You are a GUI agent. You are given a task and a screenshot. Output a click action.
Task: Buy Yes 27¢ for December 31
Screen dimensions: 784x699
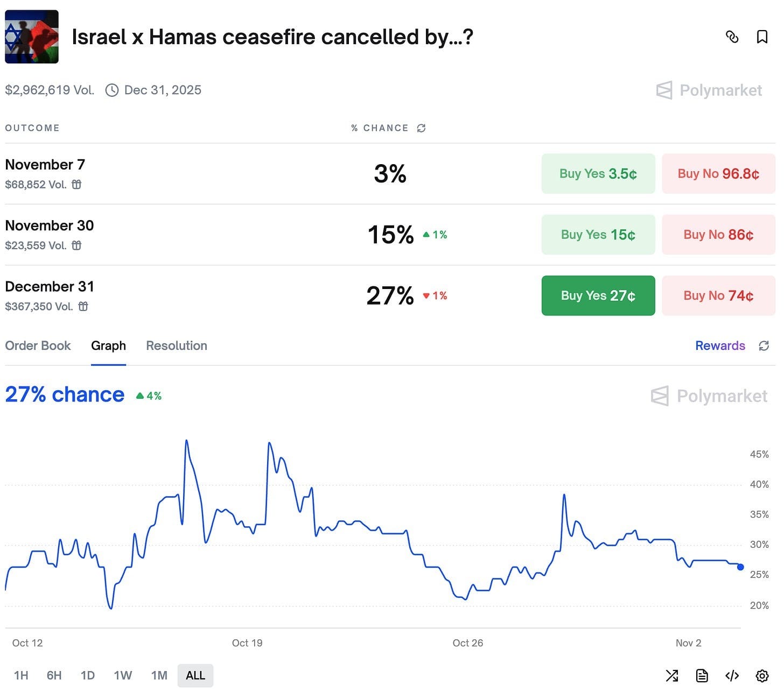click(598, 296)
